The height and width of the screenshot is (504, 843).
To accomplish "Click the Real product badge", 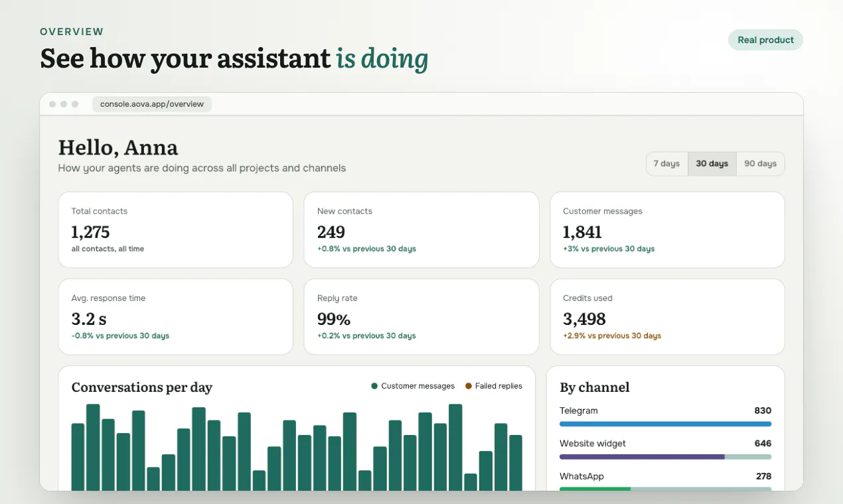I will 765,40.
